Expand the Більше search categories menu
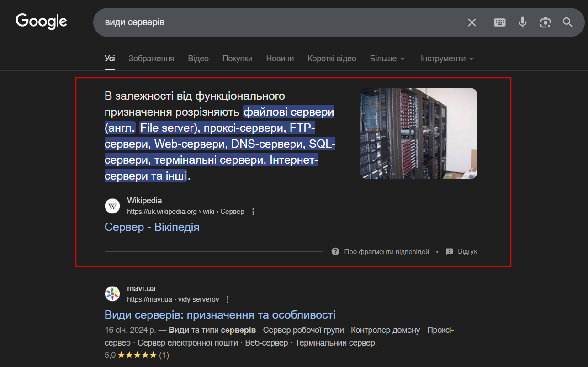Screen dimensions: 588x367 [x=387, y=58]
